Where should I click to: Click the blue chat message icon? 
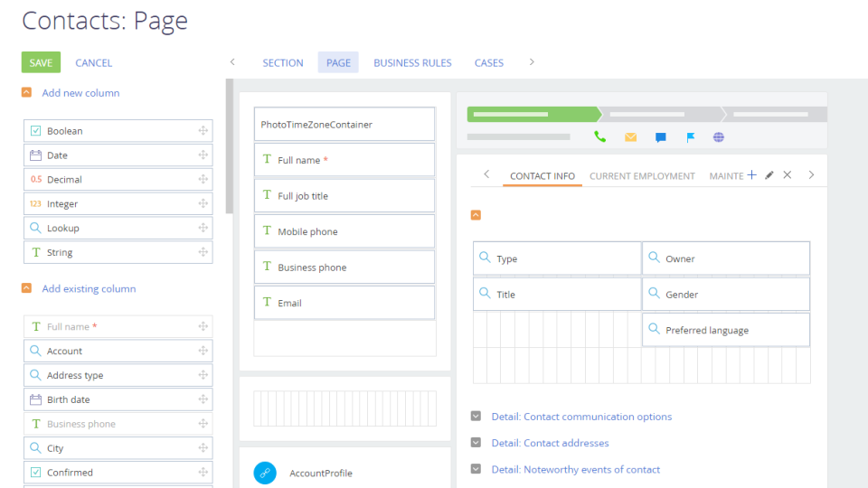tap(660, 137)
